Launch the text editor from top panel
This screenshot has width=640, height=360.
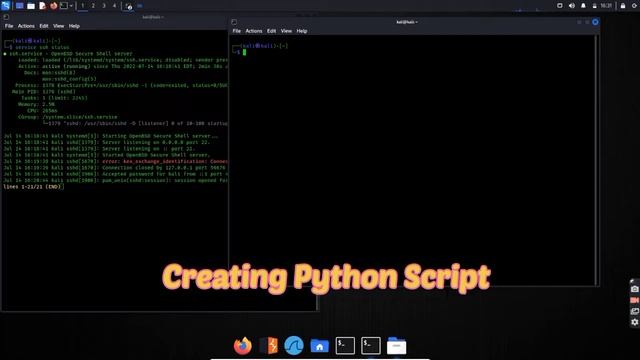coord(42,6)
